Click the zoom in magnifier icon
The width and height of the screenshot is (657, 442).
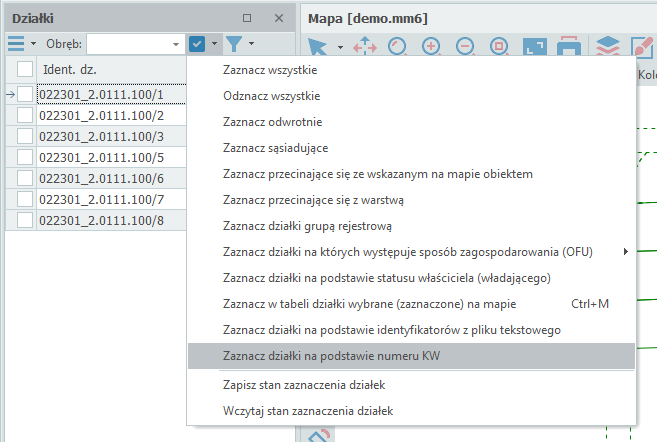(431, 47)
